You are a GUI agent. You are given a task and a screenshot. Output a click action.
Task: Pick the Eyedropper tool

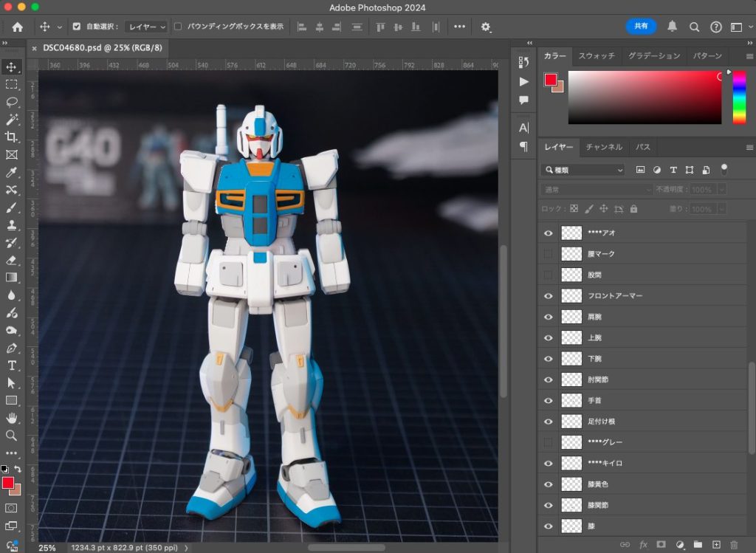pos(12,173)
